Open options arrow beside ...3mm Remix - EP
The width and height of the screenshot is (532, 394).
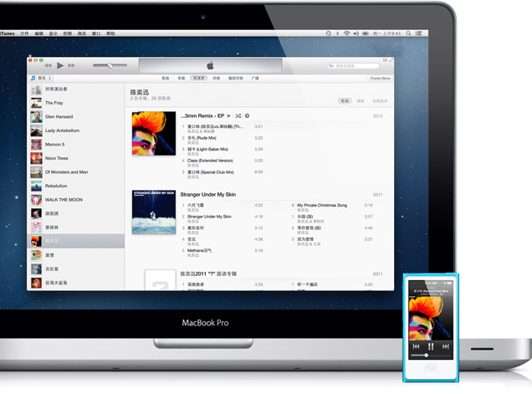tap(248, 116)
